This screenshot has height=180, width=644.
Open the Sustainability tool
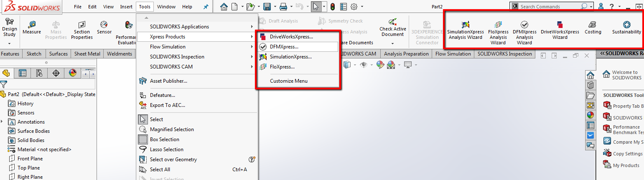626,28
